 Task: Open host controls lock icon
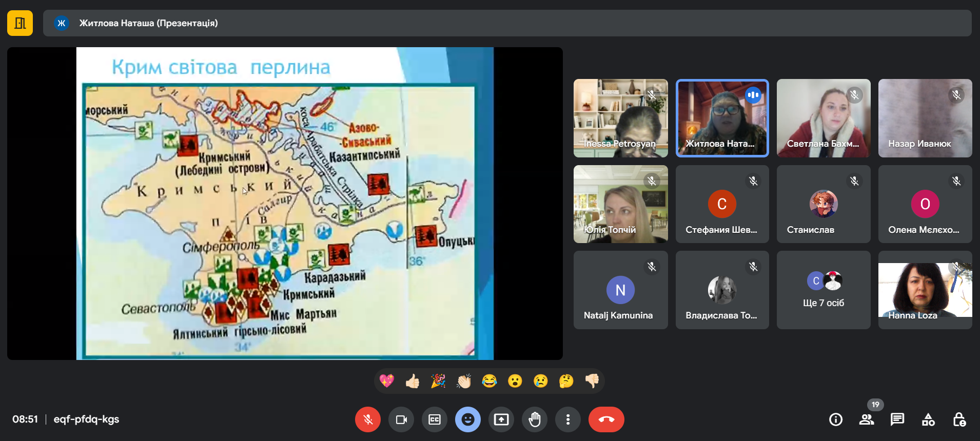tap(959, 419)
